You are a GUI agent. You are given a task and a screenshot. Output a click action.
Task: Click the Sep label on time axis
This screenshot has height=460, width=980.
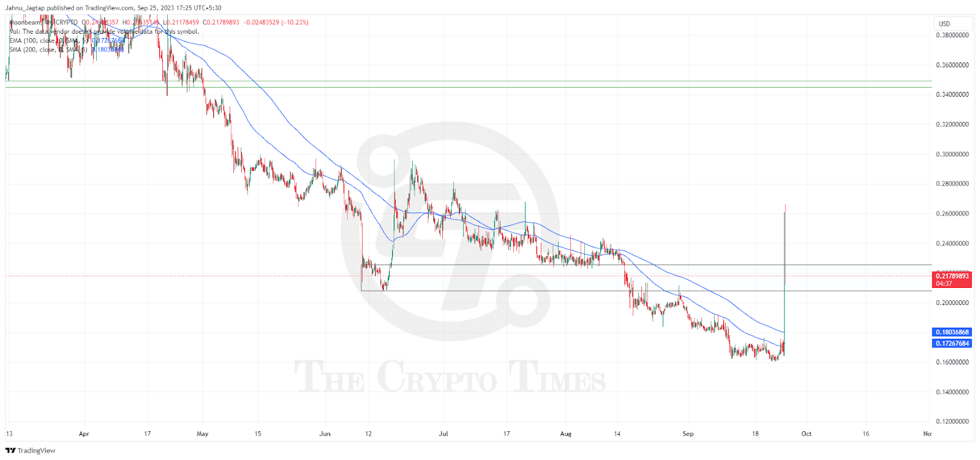pos(688,434)
